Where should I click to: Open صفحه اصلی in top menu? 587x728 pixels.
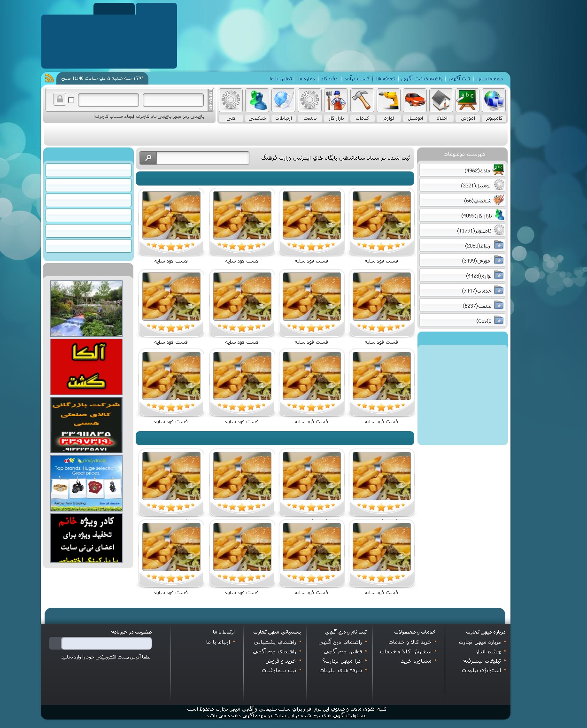pyautogui.click(x=489, y=79)
